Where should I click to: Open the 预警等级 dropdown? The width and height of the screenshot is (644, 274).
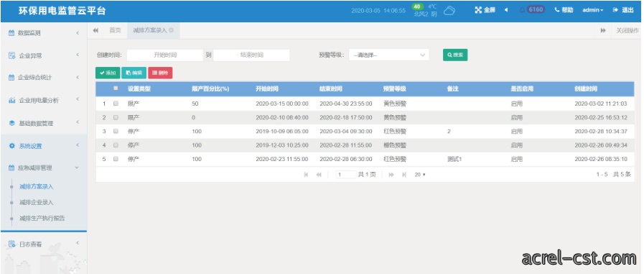coord(389,55)
